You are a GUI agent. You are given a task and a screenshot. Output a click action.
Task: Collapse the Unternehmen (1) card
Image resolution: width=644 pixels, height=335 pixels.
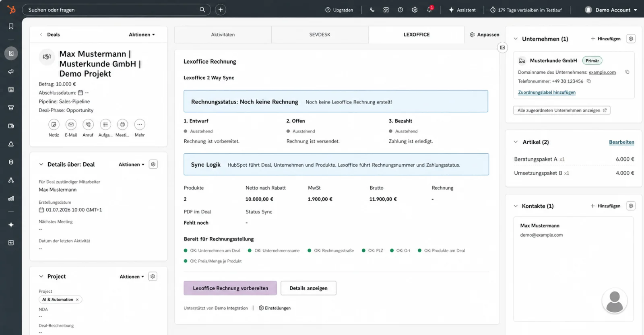pyautogui.click(x=516, y=39)
